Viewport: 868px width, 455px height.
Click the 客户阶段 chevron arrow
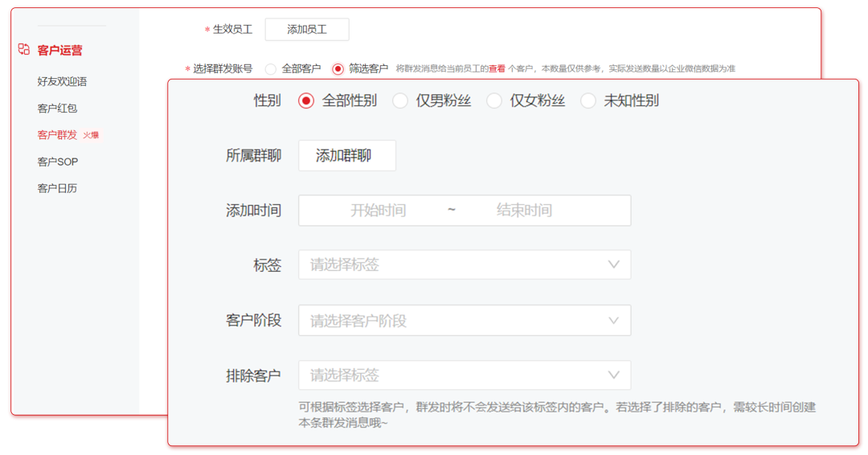(614, 321)
